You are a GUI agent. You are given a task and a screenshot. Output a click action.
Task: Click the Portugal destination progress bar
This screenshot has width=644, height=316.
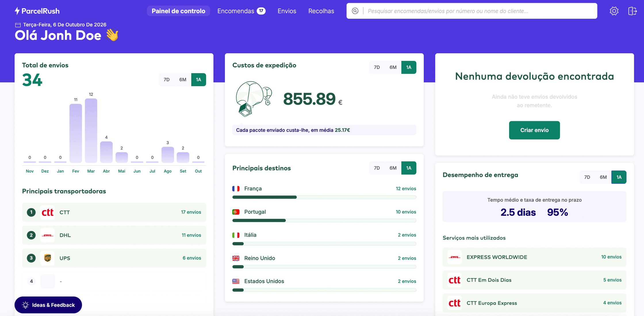(324, 221)
